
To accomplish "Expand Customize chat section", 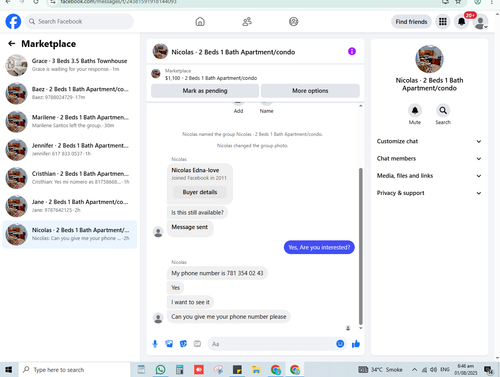I will point(429,141).
